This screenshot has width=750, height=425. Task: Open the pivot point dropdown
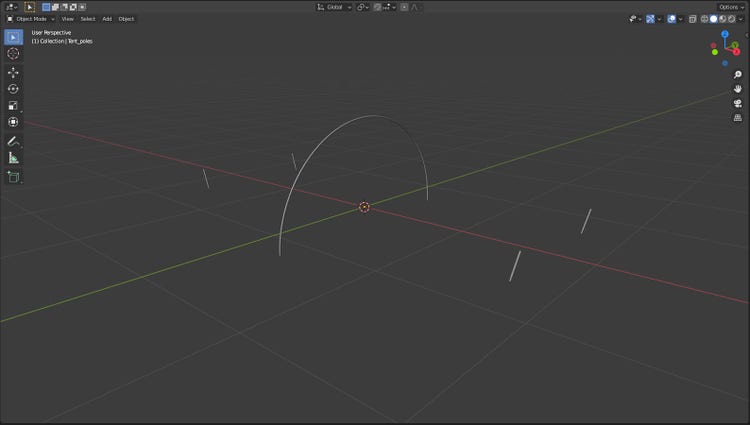(x=363, y=7)
